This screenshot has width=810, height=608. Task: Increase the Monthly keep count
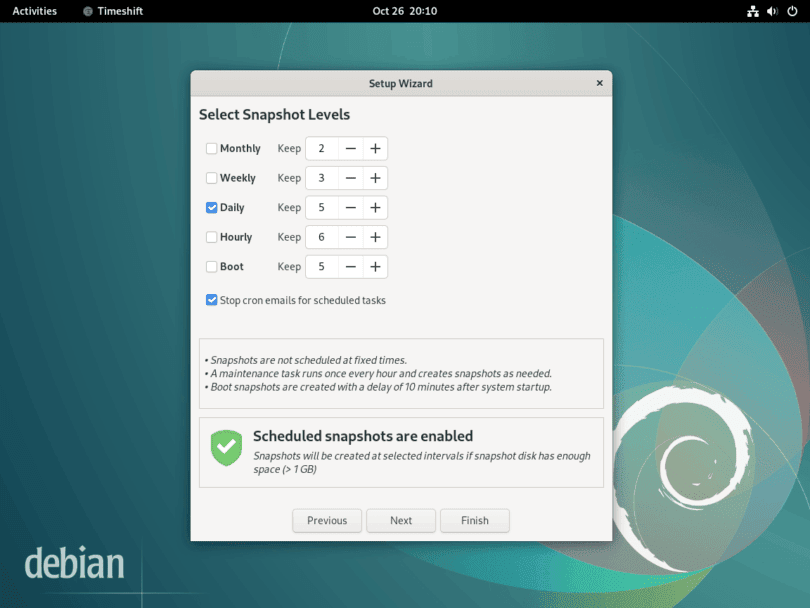pos(374,148)
